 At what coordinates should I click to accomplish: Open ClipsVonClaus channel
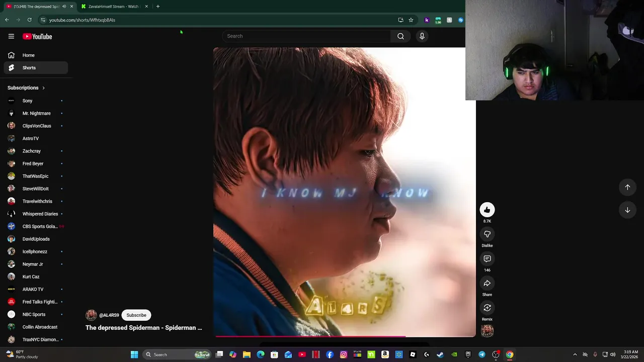pyautogui.click(x=36, y=126)
